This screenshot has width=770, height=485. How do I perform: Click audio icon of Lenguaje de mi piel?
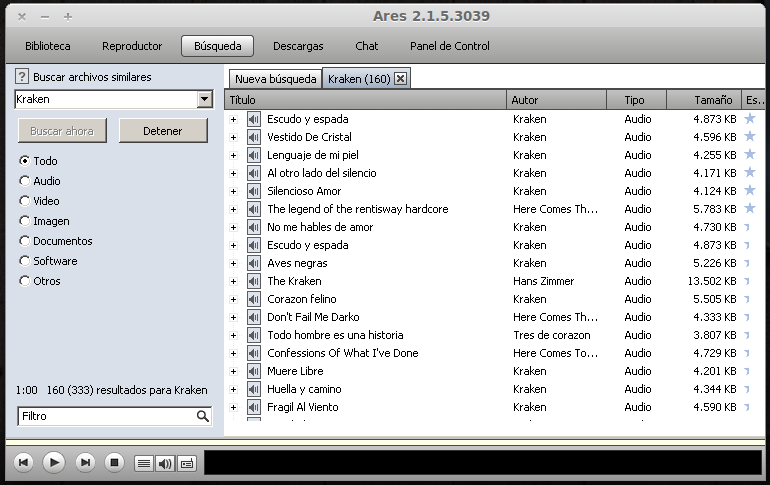254,155
